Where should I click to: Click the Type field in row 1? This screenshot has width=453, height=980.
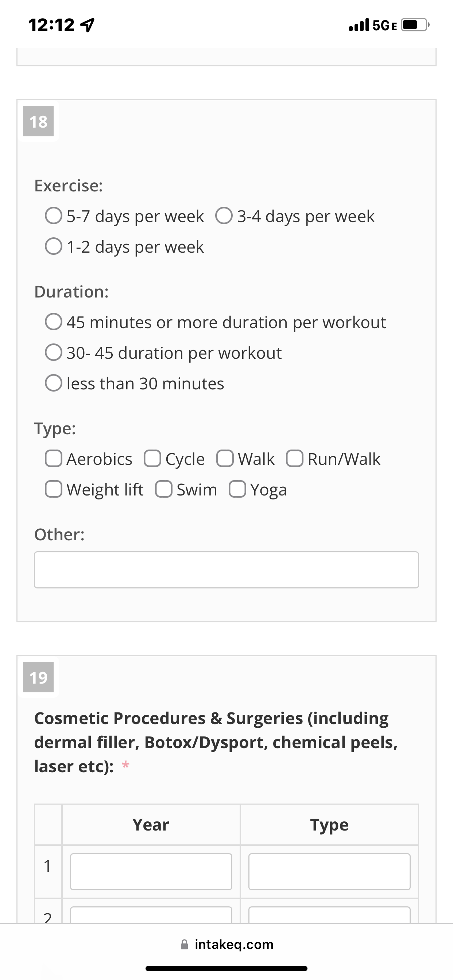click(x=329, y=872)
